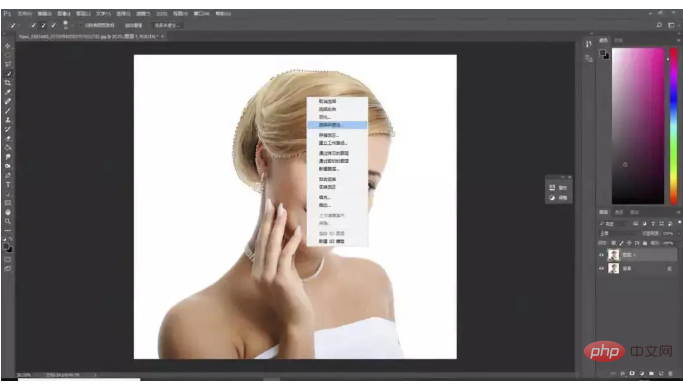Click the search icon at top right
The height and width of the screenshot is (384, 683).
click(659, 25)
